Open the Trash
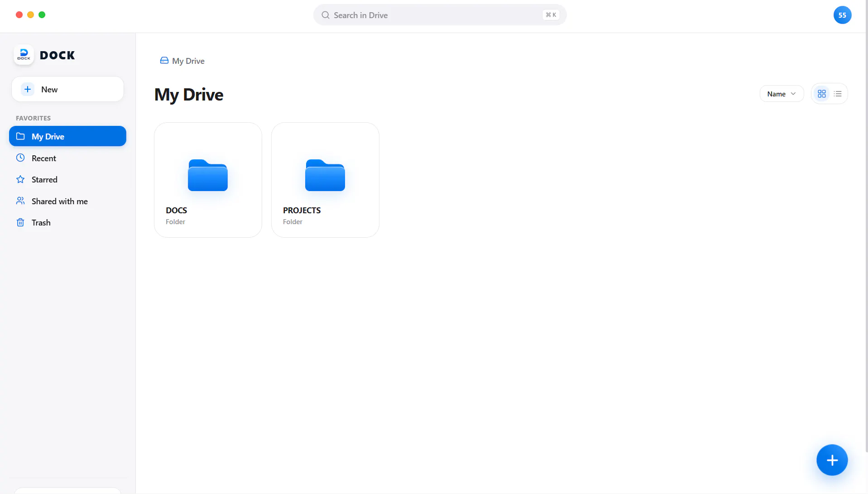This screenshot has height=494, width=868. [67, 222]
